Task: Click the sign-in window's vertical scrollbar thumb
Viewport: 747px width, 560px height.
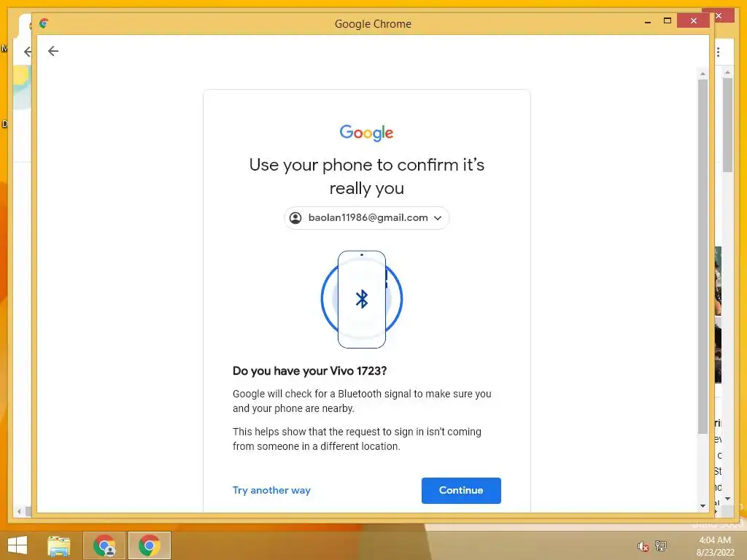Action: coord(703,256)
